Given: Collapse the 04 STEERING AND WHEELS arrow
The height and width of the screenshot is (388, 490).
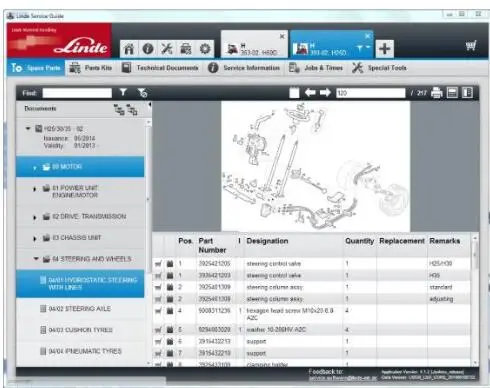Looking at the screenshot, I should click(36, 259).
